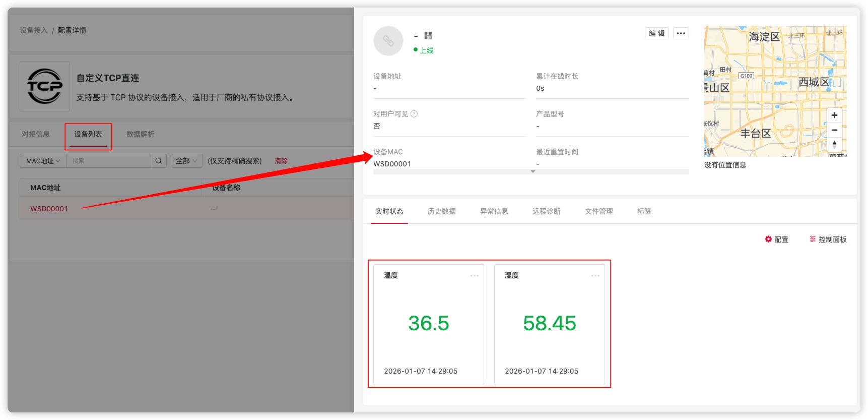This screenshot has height=420, width=868.
Task: Open the 标签 tab
Action: coord(644,211)
